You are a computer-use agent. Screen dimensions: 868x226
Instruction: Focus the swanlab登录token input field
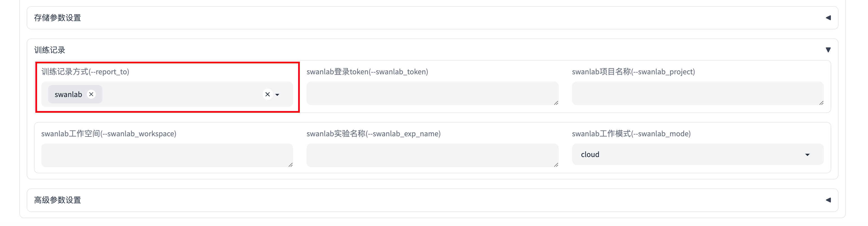[x=432, y=93]
